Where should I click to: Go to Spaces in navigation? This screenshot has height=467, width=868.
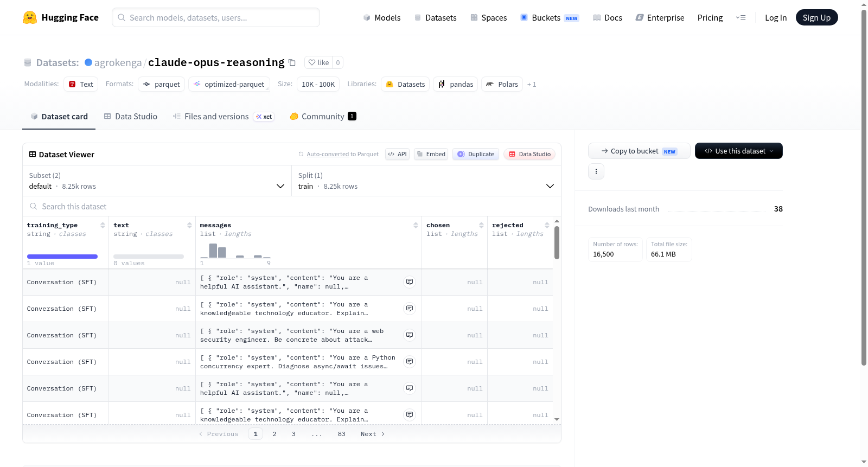488,17
